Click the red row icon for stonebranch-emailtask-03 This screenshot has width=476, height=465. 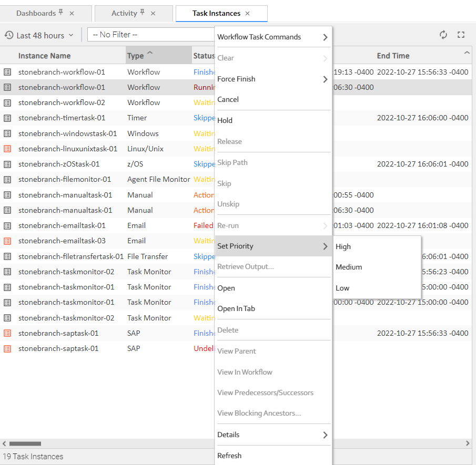click(x=7, y=241)
